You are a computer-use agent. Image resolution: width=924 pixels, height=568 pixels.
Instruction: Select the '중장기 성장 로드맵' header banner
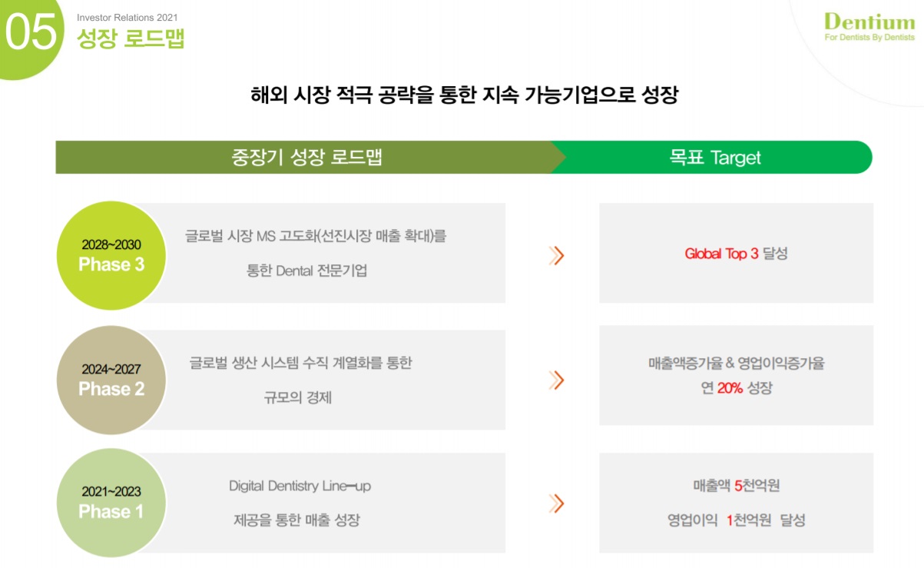tap(307, 158)
